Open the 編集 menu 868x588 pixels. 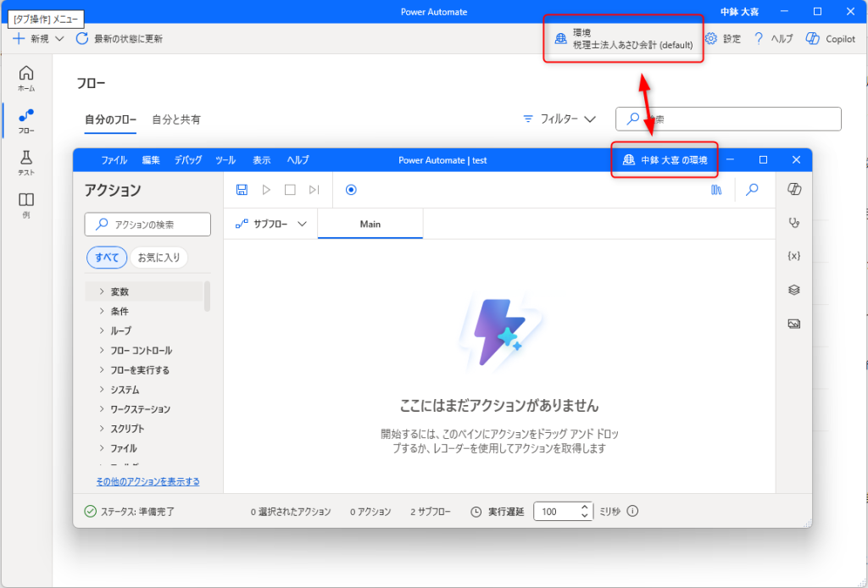(151, 160)
